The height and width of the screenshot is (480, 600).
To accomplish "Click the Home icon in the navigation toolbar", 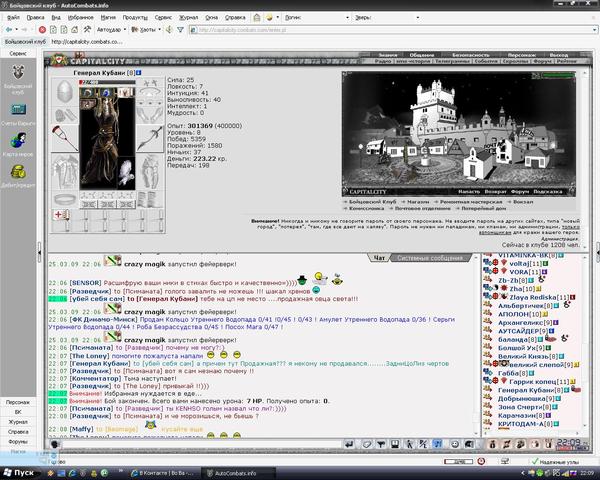I will [75, 29].
